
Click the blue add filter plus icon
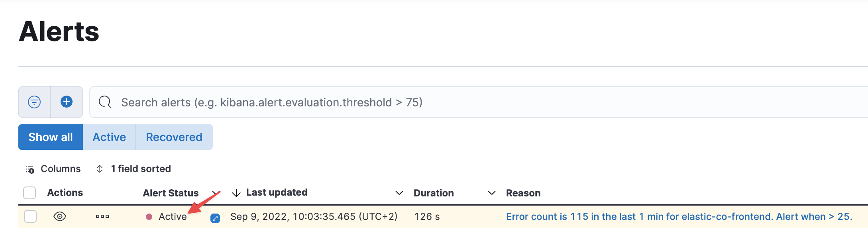pyautogui.click(x=67, y=102)
